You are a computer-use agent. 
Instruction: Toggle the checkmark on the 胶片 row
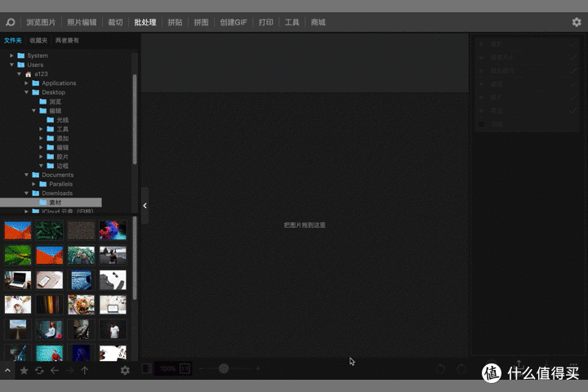pyautogui.click(x=572, y=97)
